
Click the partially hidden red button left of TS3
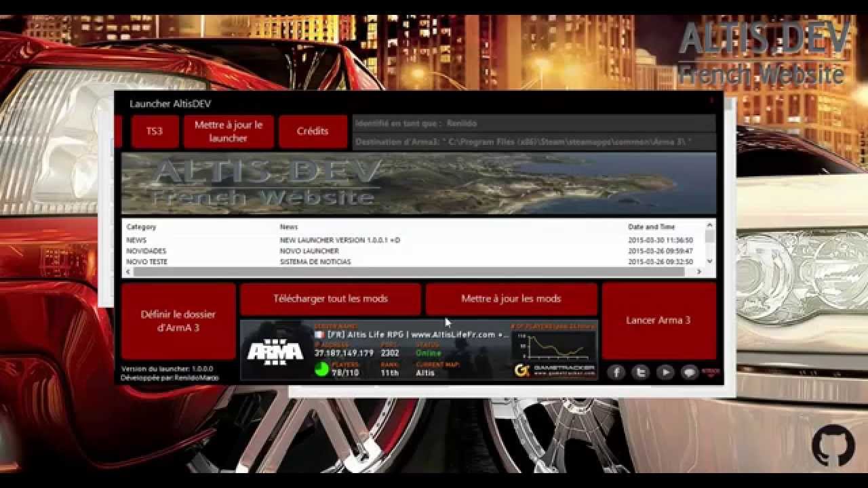click(x=118, y=131)
